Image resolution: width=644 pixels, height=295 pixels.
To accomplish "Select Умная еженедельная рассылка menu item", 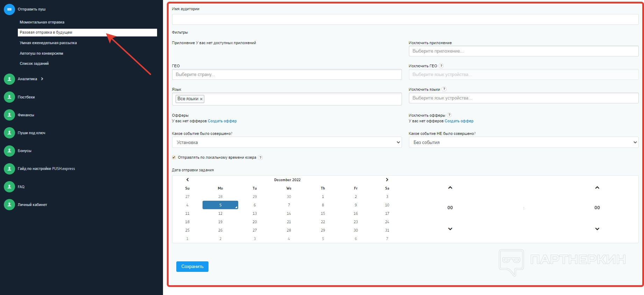I will pyautogui.click(x=48, y=43).
